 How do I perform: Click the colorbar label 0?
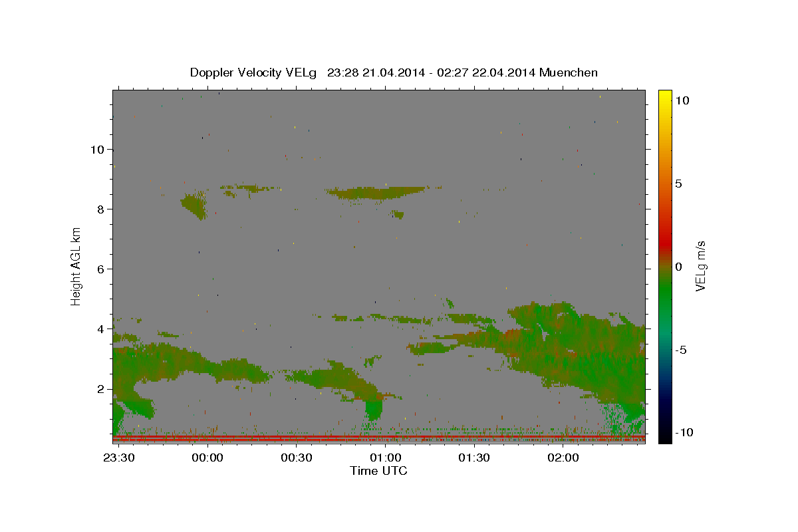pos(678,267)
